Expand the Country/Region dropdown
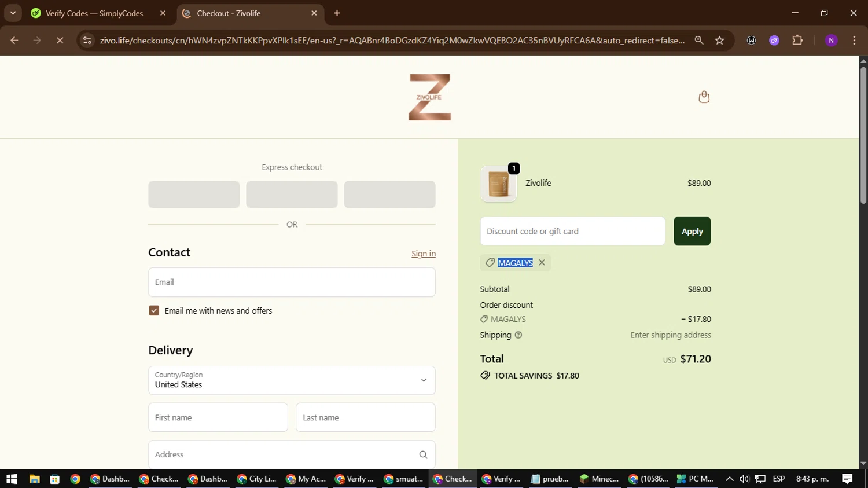This screenshot has height=488, width=868. 292,380
